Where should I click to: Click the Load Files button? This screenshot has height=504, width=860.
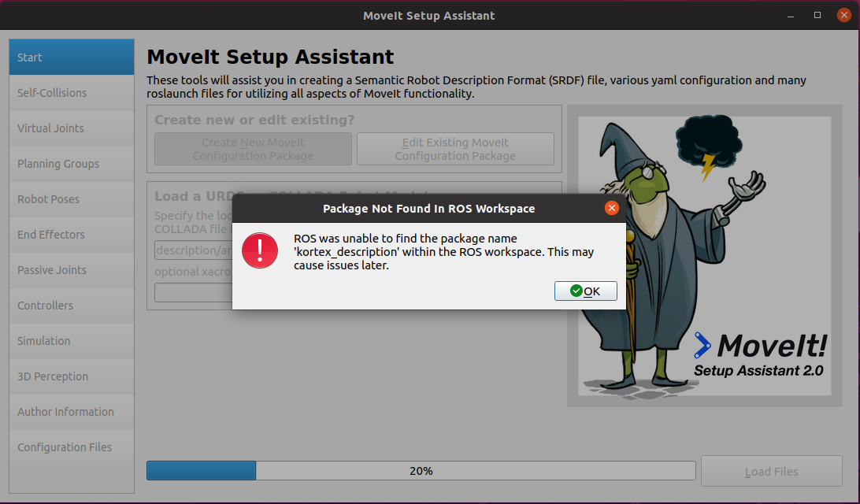[770, 470]
